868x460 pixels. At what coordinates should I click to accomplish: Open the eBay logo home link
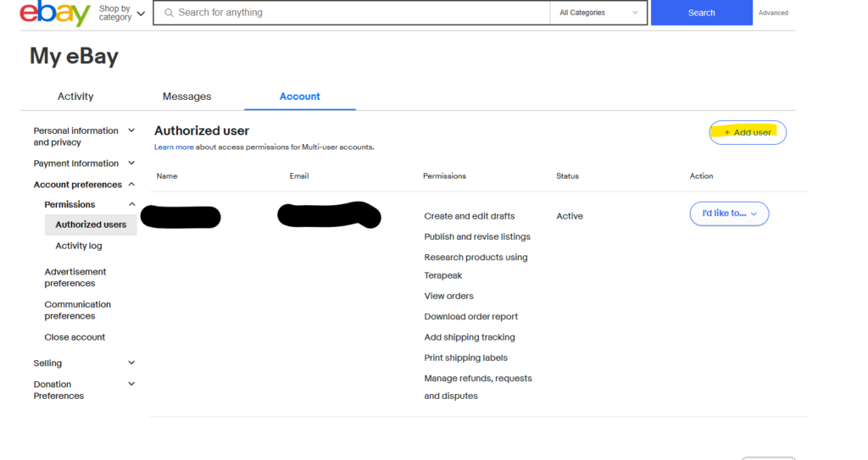(55, 13)
